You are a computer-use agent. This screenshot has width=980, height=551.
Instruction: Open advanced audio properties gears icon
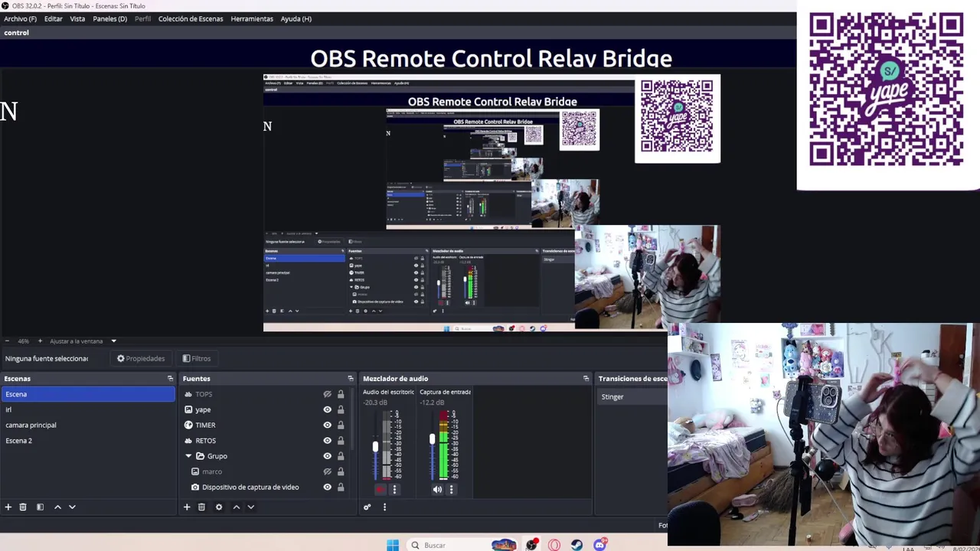(x=367, y=507)
